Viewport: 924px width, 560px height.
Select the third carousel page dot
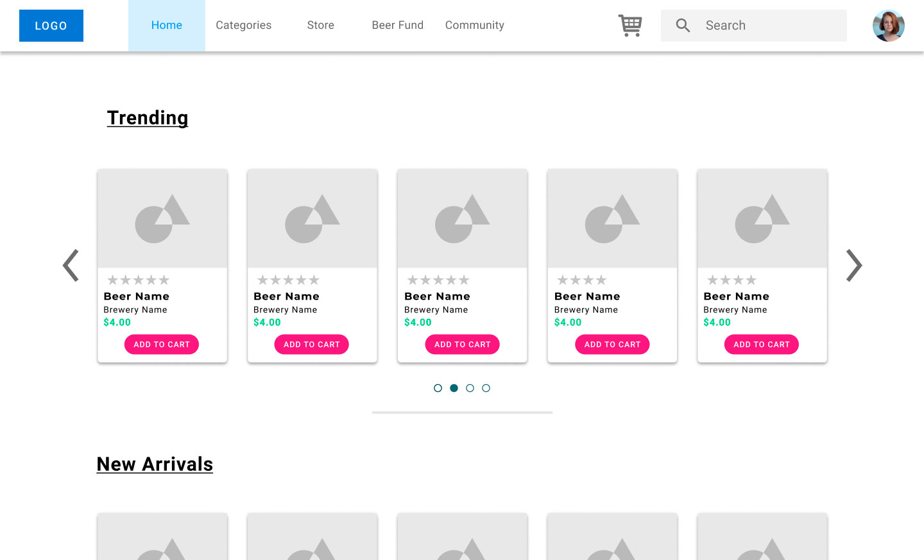pos(470,388)
